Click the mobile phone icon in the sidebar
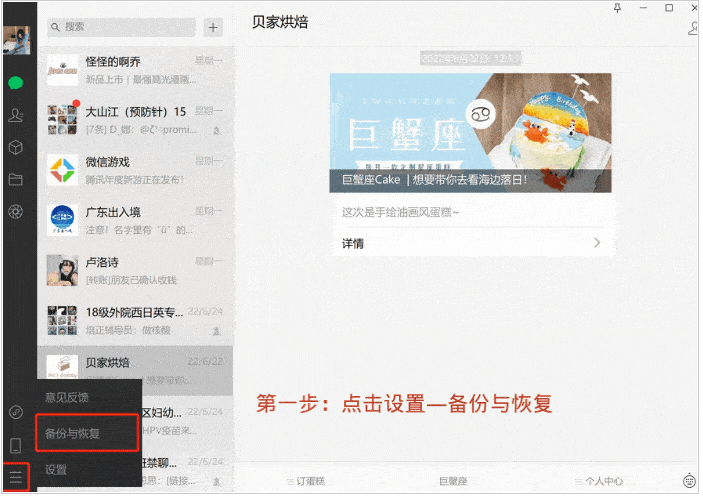The image size is (703, 496). [x=16, y=445]
